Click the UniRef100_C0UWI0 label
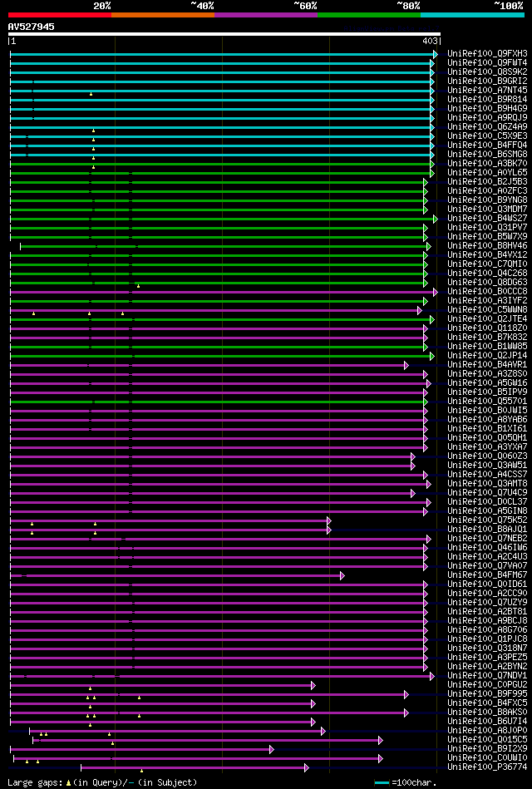The image size is (532, 789). (487, 758)
